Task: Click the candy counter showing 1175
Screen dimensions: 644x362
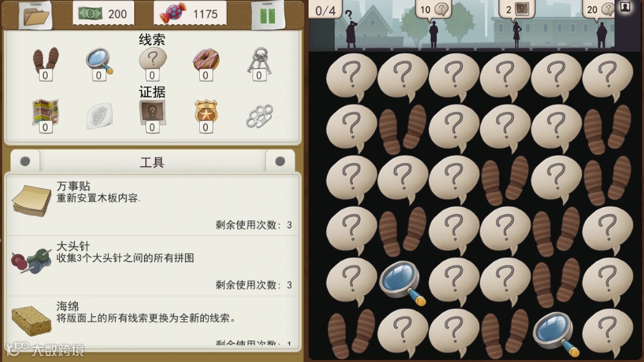Action: (x=190, y=13)
